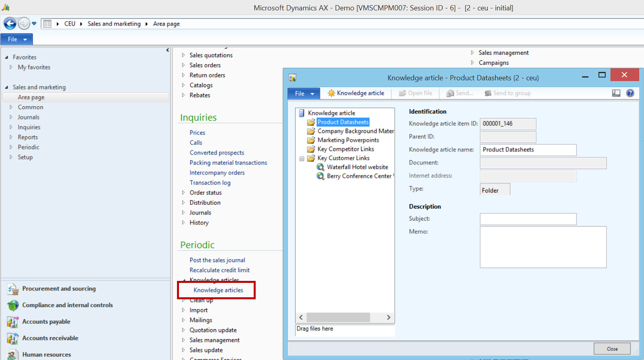644x360 pixels.
Task: Click the Subject input field
Action: pos(528,219)
